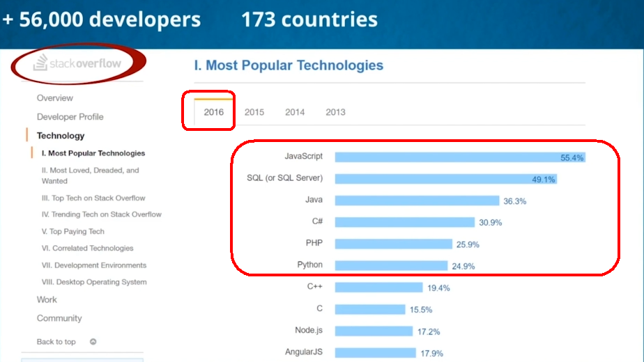644x362 pixels.
Task: Open IV. Trending Tech on Stack Overflow
Action: 102,214
